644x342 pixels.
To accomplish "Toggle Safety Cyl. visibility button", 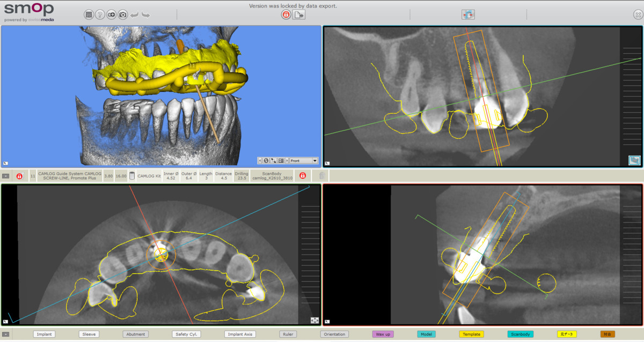I will pos(186,334).
